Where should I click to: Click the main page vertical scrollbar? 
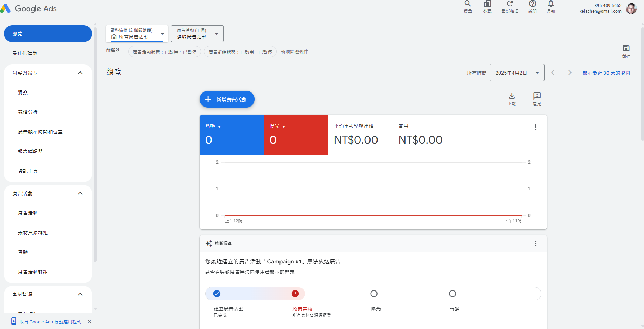(x=642, y=84)
